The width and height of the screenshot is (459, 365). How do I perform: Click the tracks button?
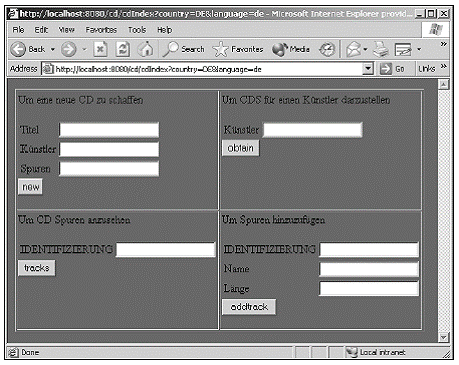(x=37, y=268)
